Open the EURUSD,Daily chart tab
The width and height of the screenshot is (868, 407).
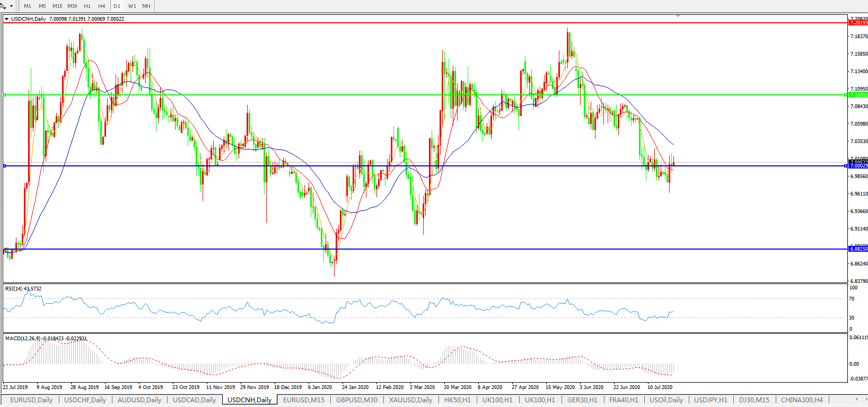(x=31, y=400)
